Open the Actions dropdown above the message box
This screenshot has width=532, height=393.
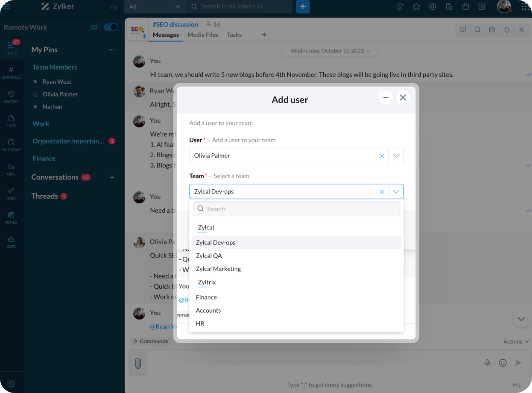tap(516, 342)
